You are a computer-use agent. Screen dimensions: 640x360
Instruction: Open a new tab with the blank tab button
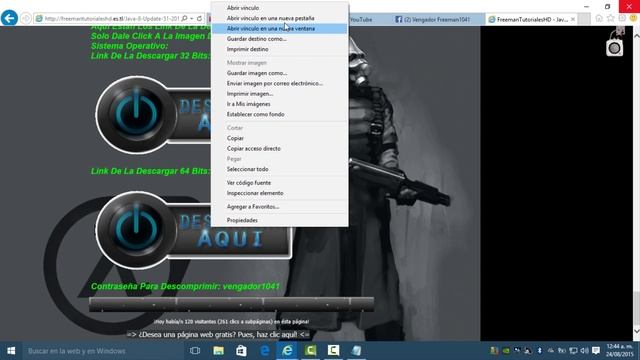point(584,19)
